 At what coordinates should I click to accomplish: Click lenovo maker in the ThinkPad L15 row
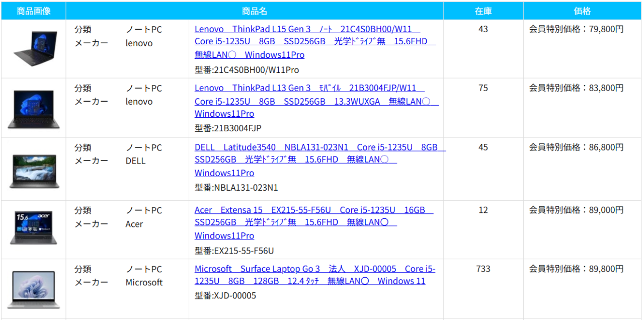point(139,43)
